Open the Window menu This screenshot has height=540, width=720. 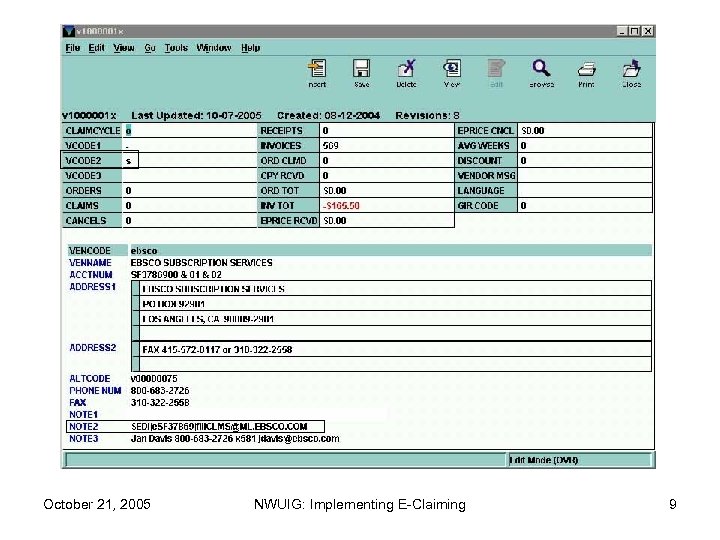214,48
